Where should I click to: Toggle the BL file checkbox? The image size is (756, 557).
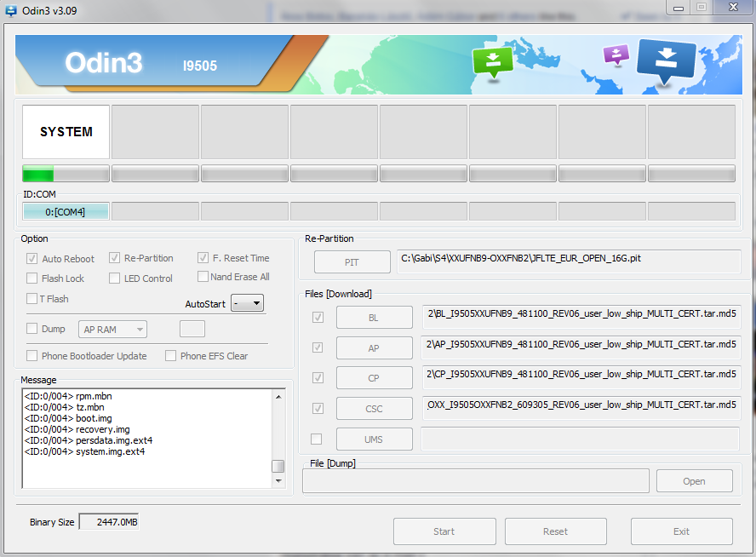[x=318, y=318]
